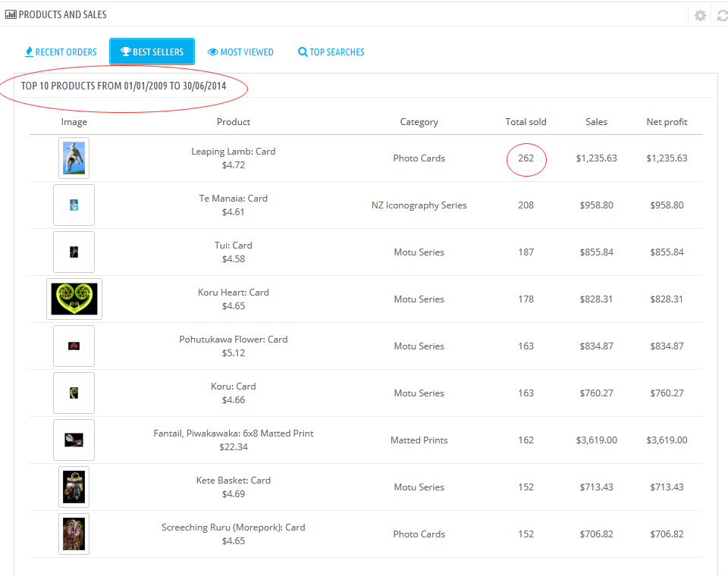
Task: Click Fantail, Piwakawaka: 6x8 Matted Print
Action: 234,433
